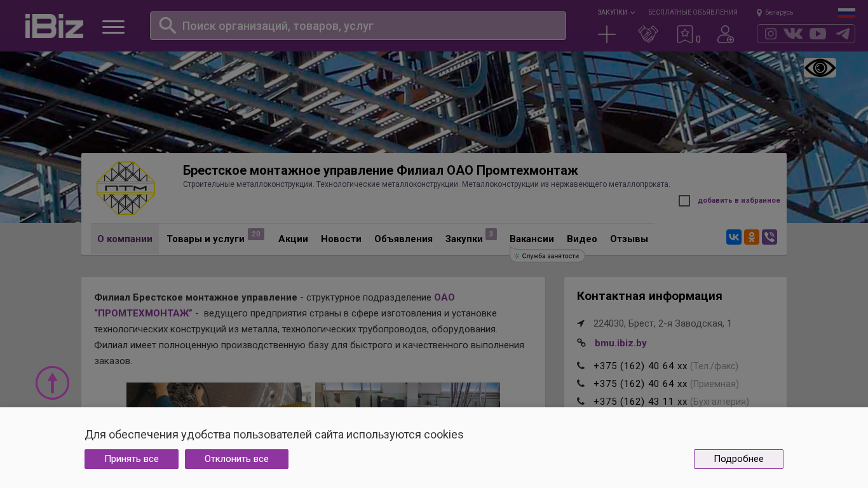Image resolution: width=868 pixels, height=488 pixels.
Task: Open the О компании tab
Action: click(125, 239)
